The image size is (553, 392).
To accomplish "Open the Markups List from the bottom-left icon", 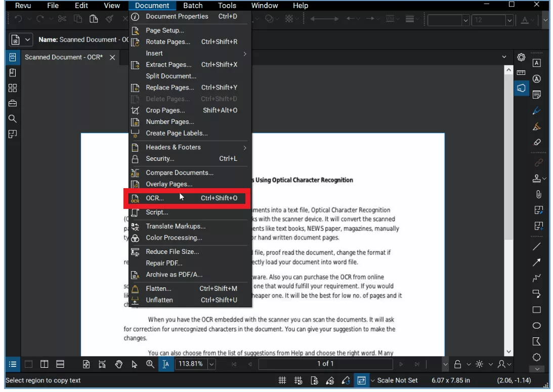I will tap(13, 364).
